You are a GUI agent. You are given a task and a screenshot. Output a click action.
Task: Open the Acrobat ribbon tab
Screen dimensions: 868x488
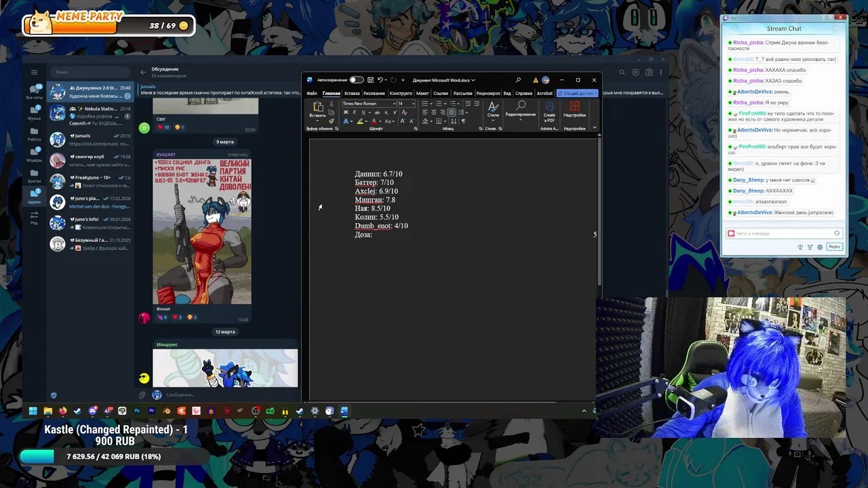tap(545, 94)
